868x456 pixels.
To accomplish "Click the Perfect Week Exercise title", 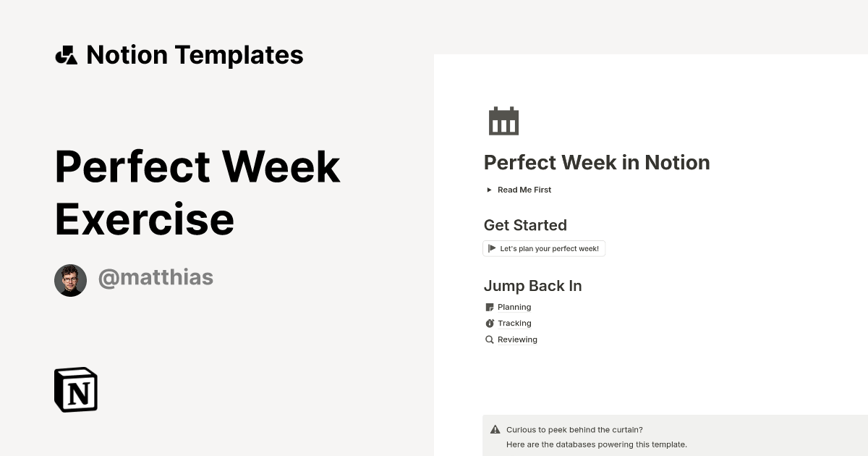I will [x=197, y=192].
